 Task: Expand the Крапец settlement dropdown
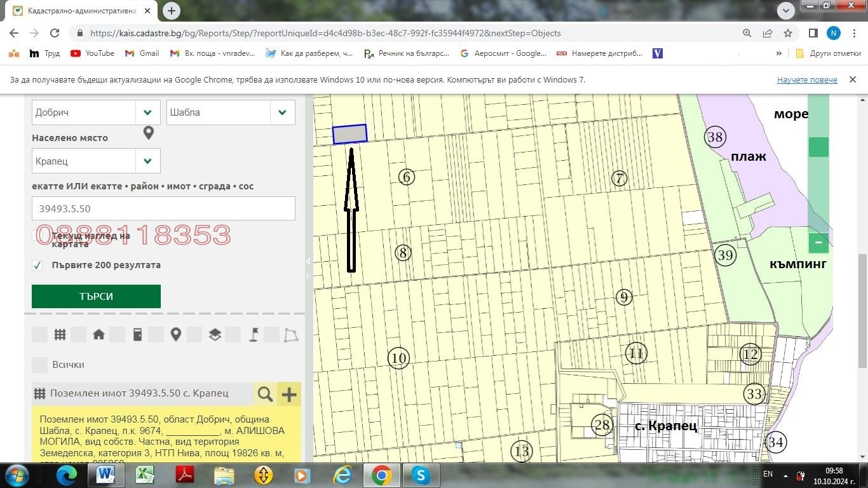pyautogui.click(x=147, y=161)
